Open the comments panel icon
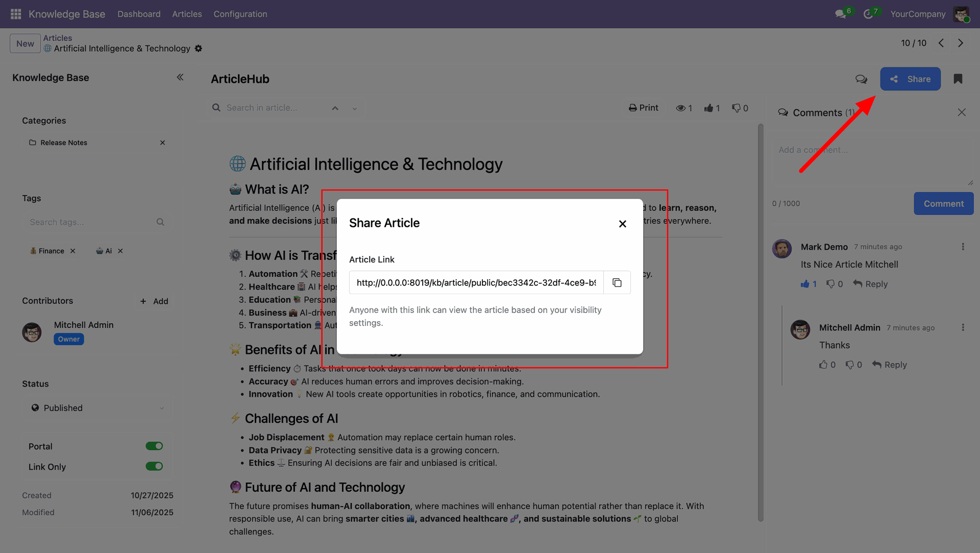This screenshot has width=980, height=553. point(861,79)
